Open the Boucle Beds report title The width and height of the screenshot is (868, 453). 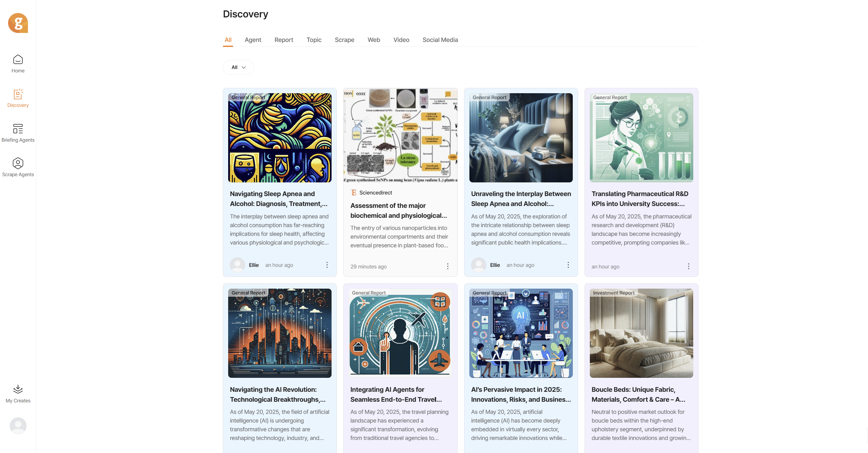(638, 394)
